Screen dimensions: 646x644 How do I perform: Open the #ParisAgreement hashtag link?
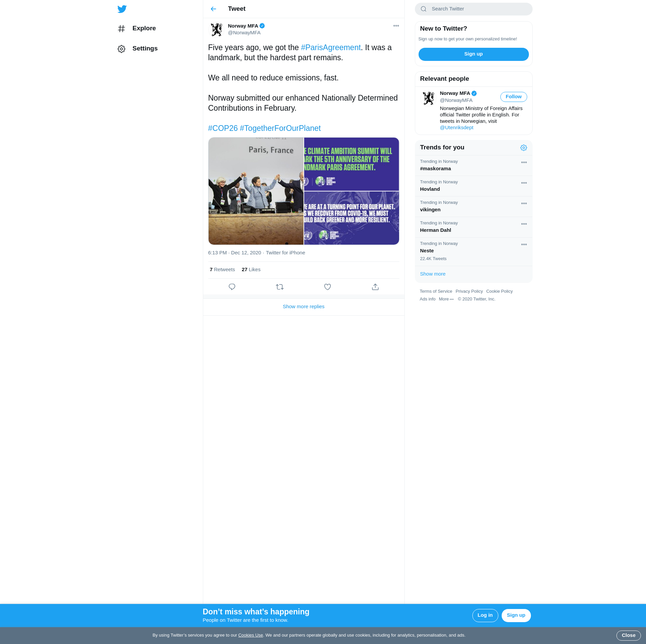click(330, 48)
